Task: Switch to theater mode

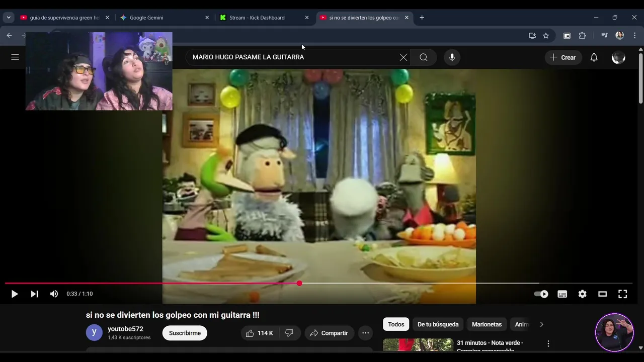Action: [x=602, y=294]
